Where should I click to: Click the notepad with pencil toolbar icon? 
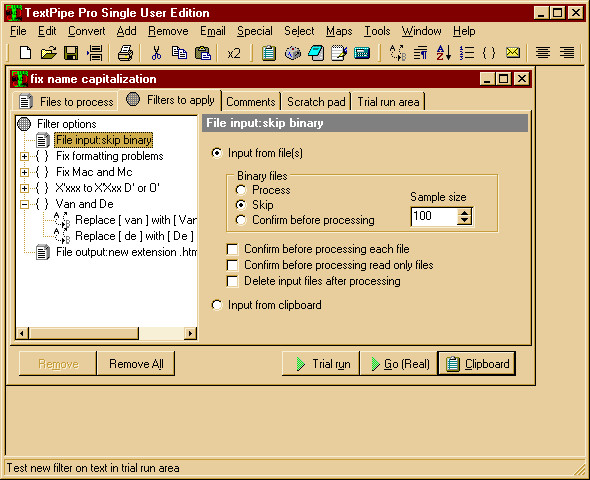click(x=339, y=53)
